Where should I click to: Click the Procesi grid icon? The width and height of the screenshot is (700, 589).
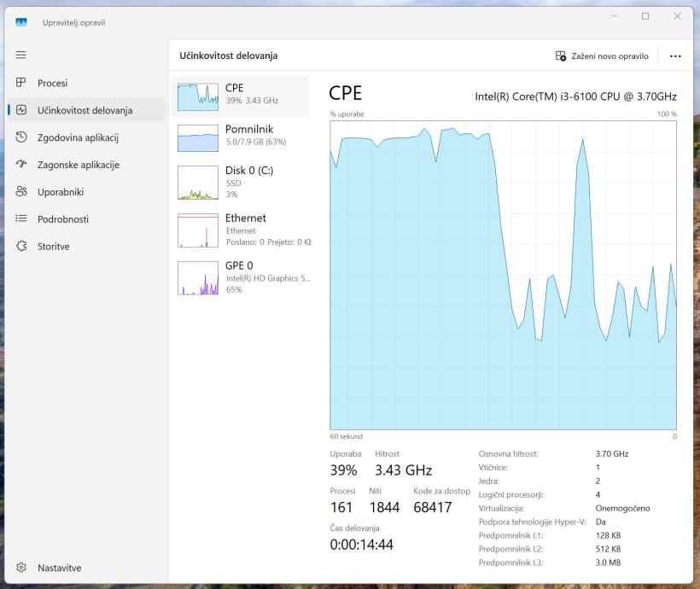21,83
